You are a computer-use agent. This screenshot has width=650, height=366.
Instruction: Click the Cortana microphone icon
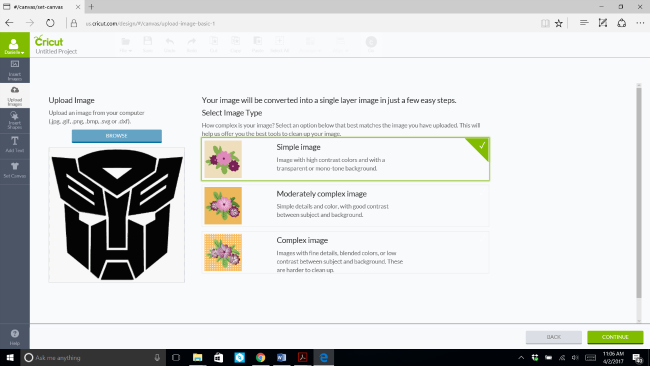click(157, 357)
